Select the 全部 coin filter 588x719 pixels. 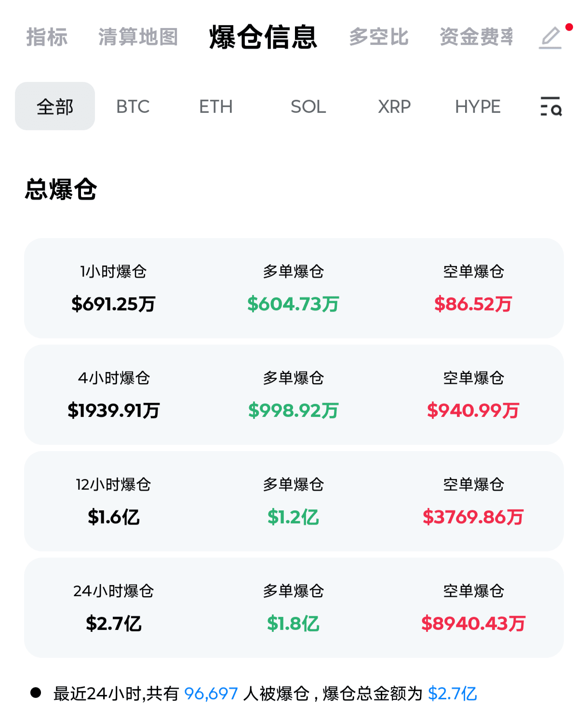click(x=55, y=107)
